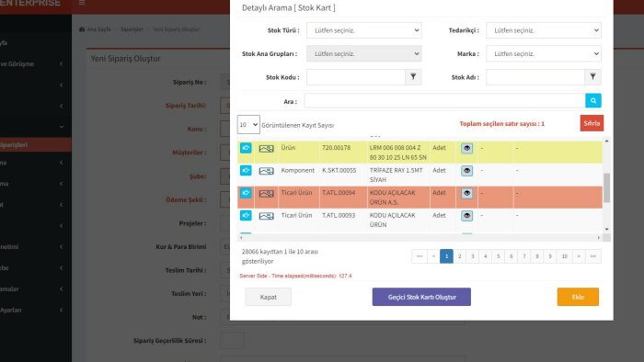Click the select icon in the T.ATL.00094 row
This screenshot has height=362, width=644.
point(246,193)
